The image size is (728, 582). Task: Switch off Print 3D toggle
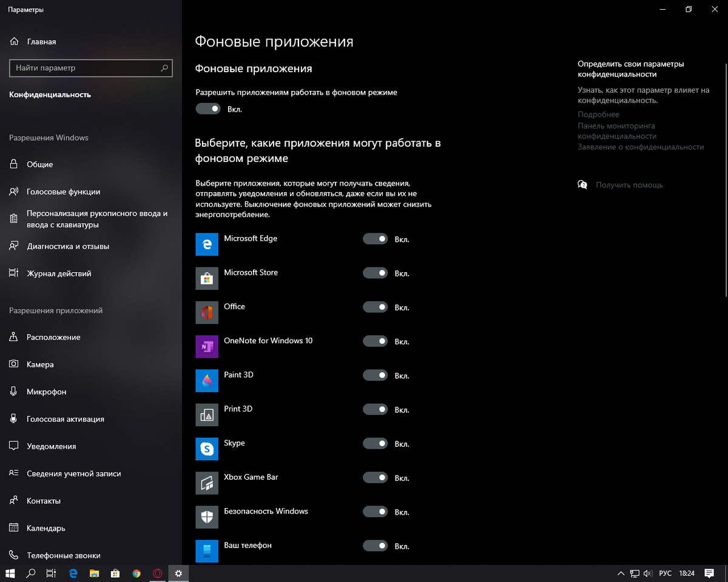[375, 409]
